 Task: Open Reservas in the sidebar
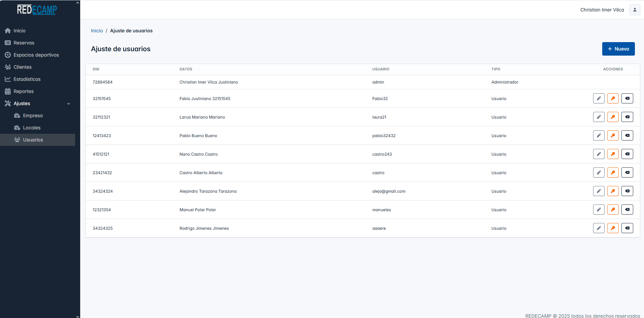click(24, 43)
